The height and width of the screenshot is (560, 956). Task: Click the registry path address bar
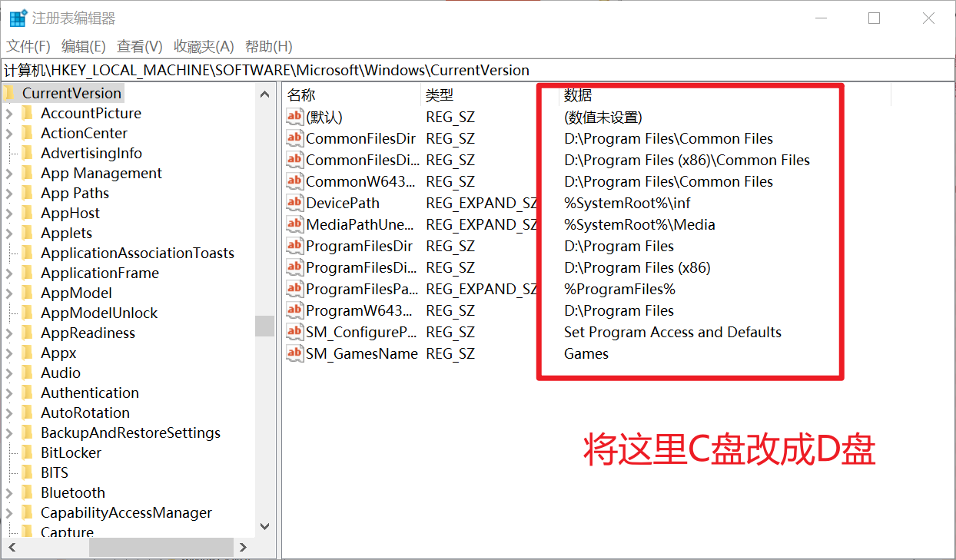pos(477,70)
